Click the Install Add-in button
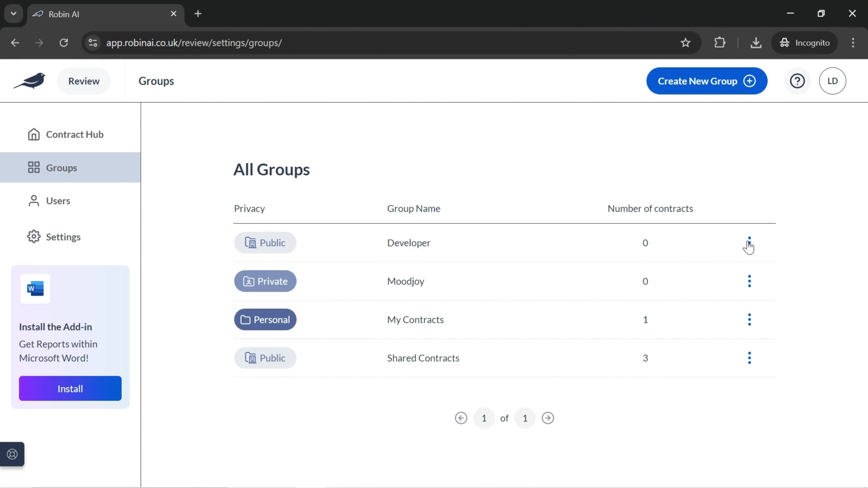868x488 pixels. pyautogui.click(x=70, y=389)
